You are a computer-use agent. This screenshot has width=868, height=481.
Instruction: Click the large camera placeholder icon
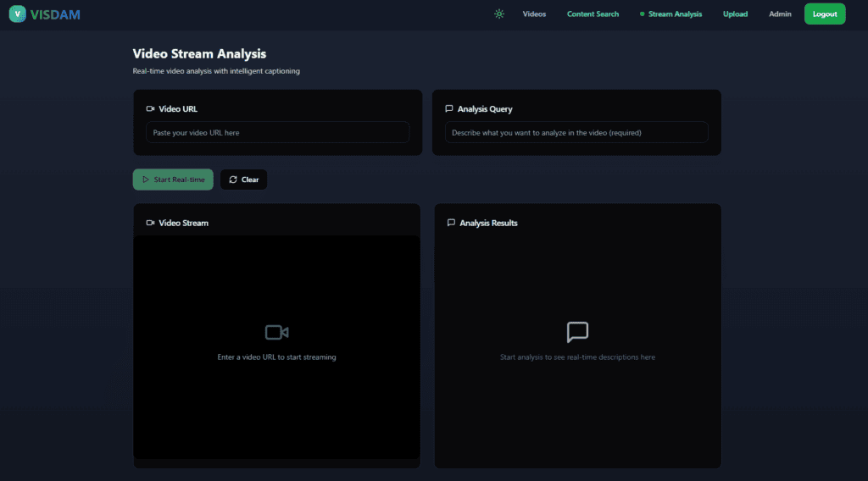[x=276, y=332]
